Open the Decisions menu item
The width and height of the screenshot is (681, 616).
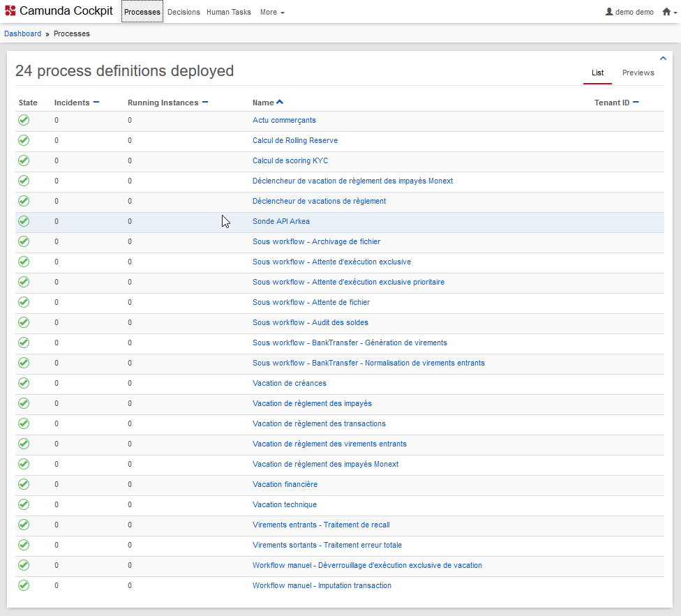(184, 12)
